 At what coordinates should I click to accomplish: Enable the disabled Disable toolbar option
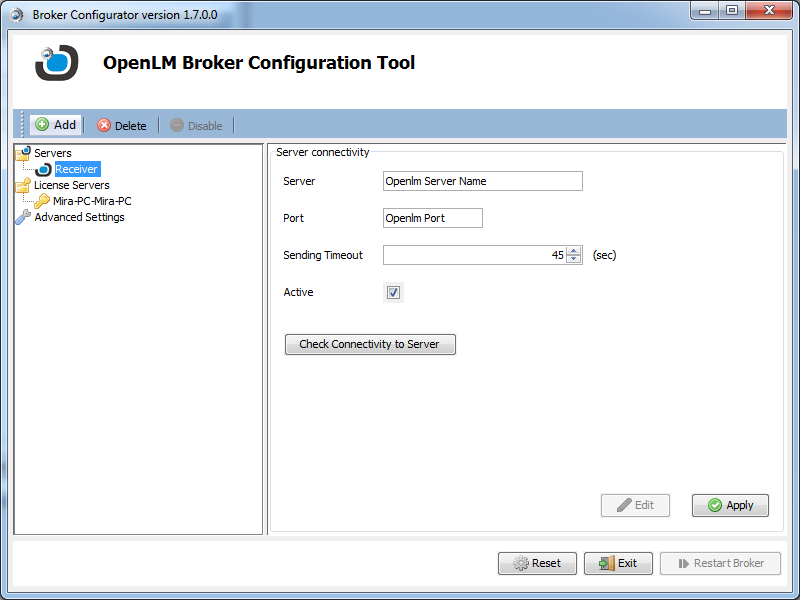pos(197,124)
